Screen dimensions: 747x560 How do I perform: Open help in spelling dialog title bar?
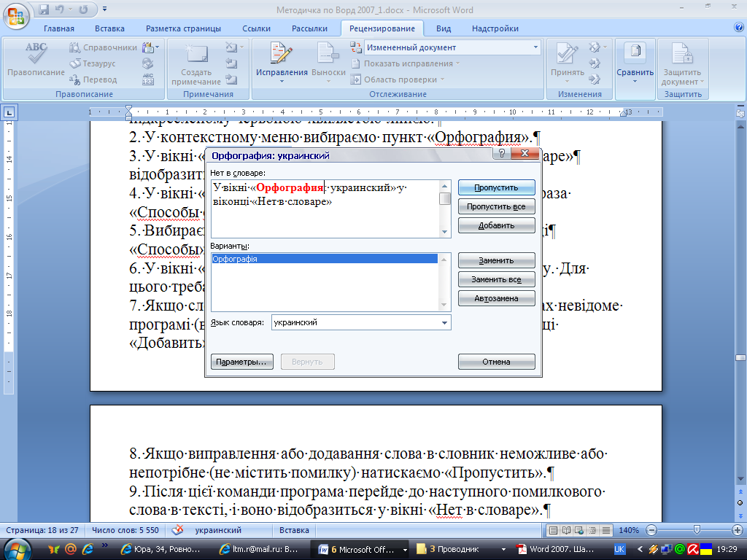click(501, 153)
